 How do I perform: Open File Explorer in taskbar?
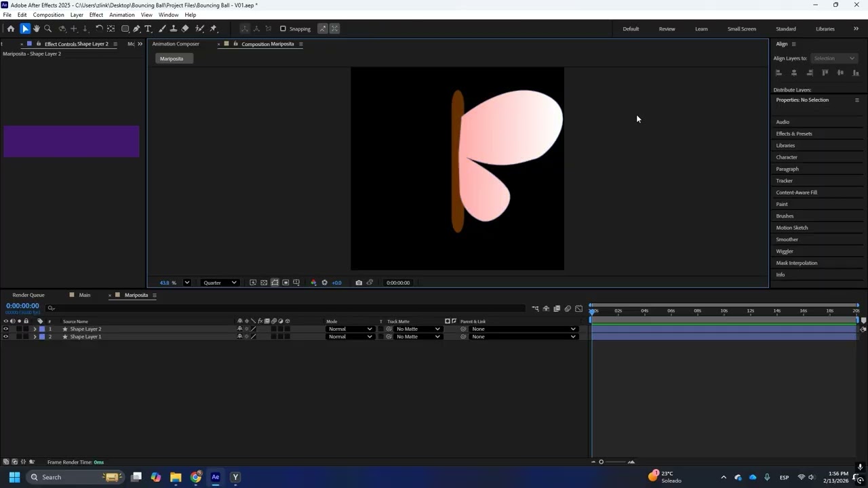176,477
